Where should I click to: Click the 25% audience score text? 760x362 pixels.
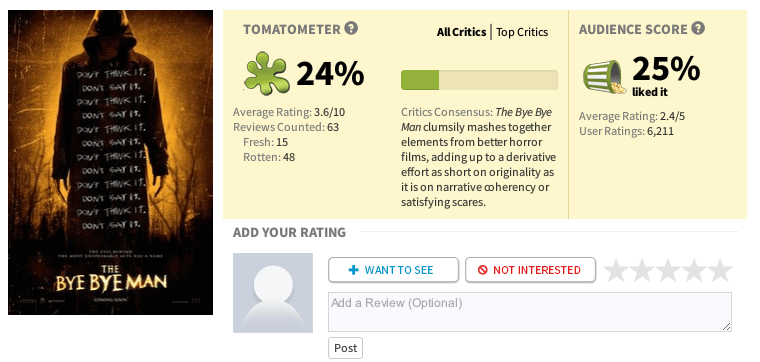(x=666, y=69)
